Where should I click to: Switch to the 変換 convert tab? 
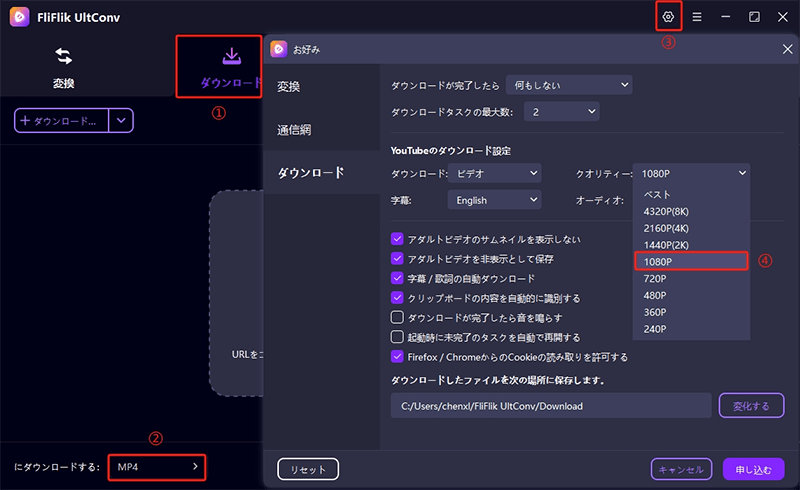(64, 67)
